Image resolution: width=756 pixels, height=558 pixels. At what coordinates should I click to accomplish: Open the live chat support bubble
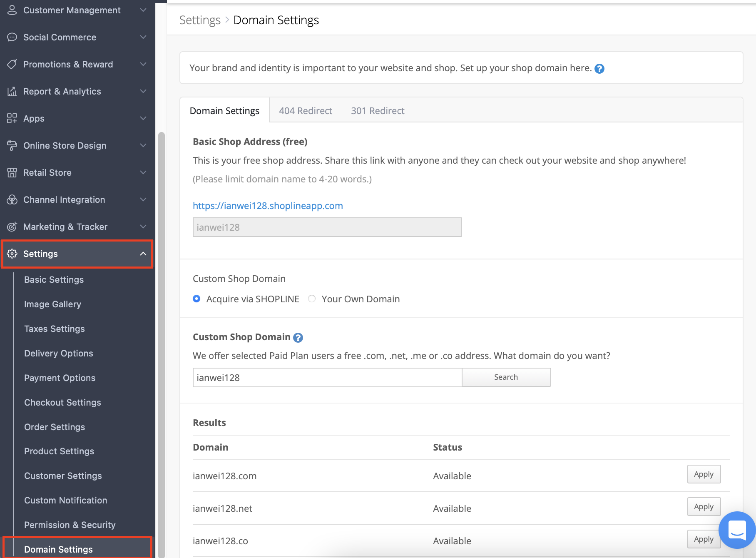click(737, 530)
